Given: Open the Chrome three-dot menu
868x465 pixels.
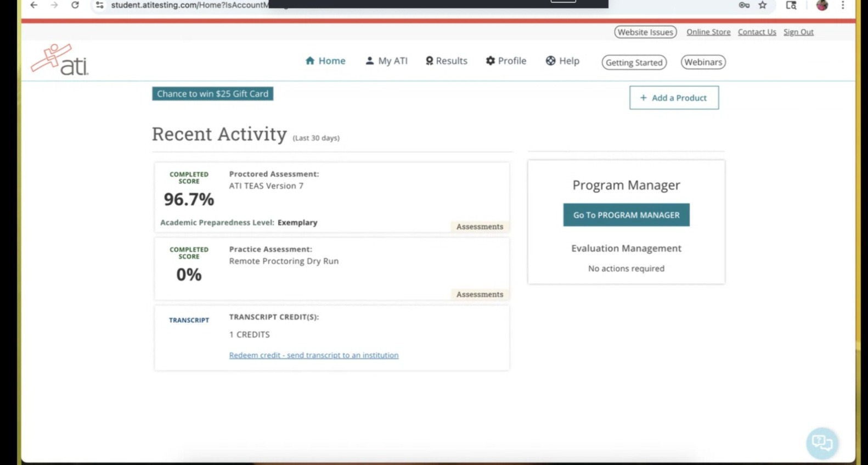Looking at the screenshot, I should tap(843, 5).
